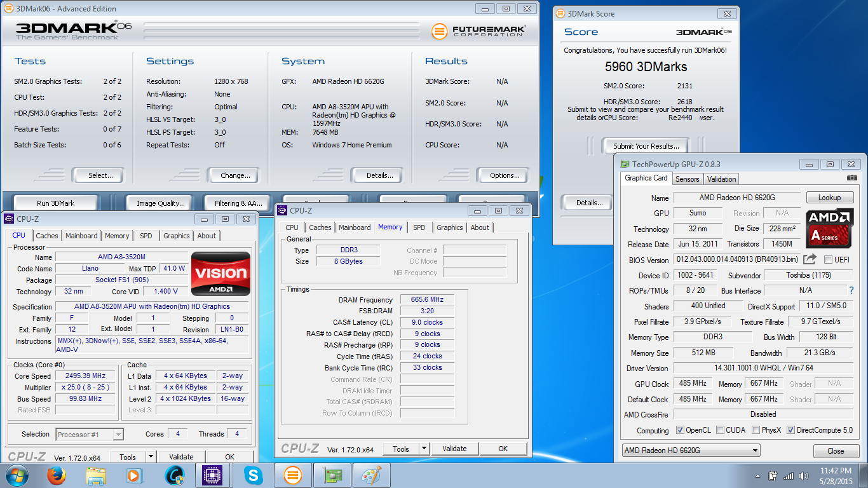Toggle the DirectCompute 5.0 checkbox

click(x=790, y=430)
